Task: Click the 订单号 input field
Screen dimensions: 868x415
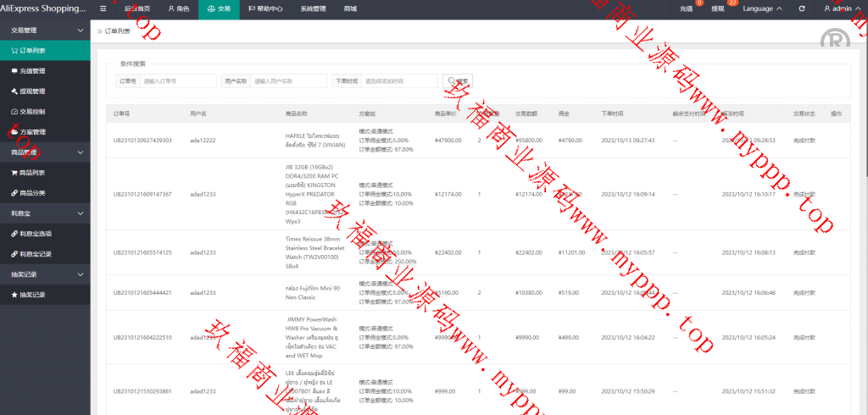Action: coord(177,81)
